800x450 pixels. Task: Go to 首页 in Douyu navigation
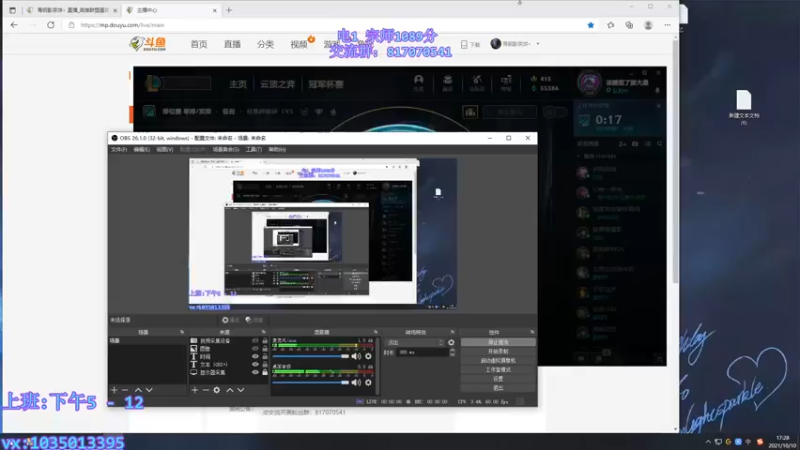coord(199,44)
